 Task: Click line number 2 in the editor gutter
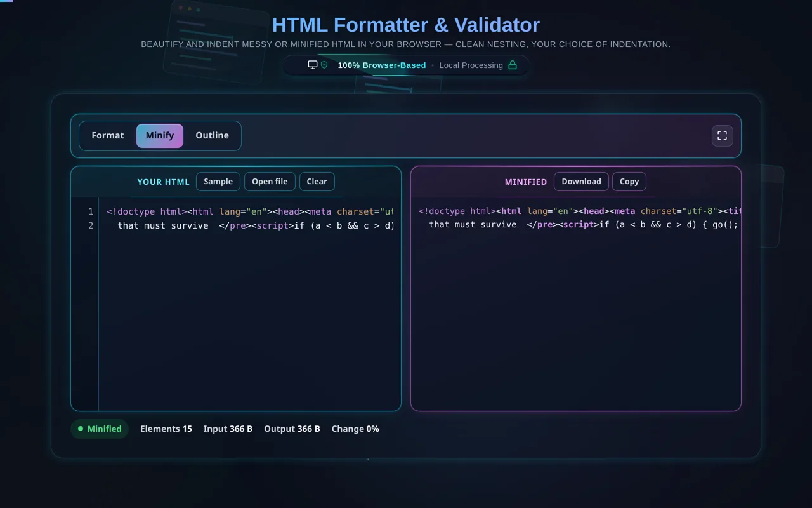(x=91, y=225)
